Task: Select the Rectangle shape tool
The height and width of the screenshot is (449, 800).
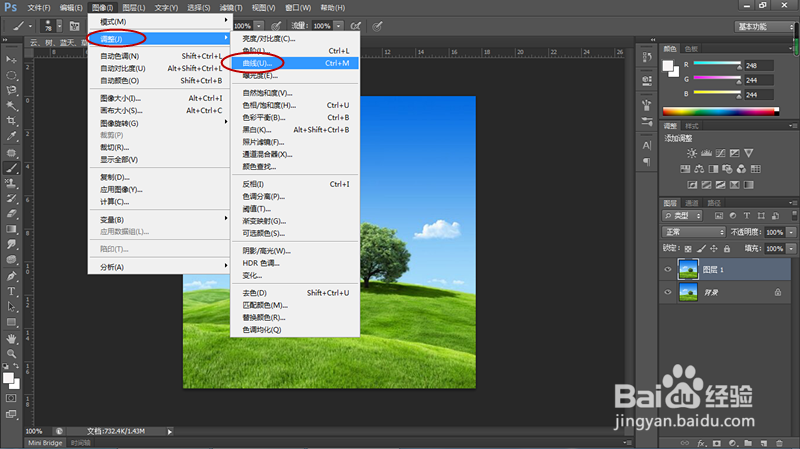Action: [x=11, y=322]
